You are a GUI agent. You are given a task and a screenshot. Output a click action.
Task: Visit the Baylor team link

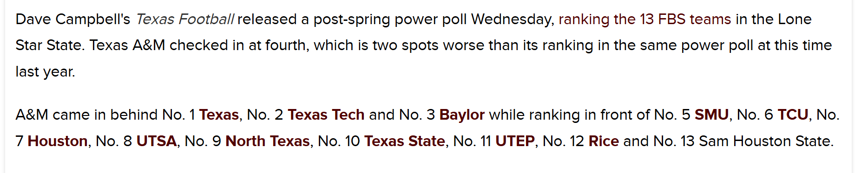(x=462, y=115)
